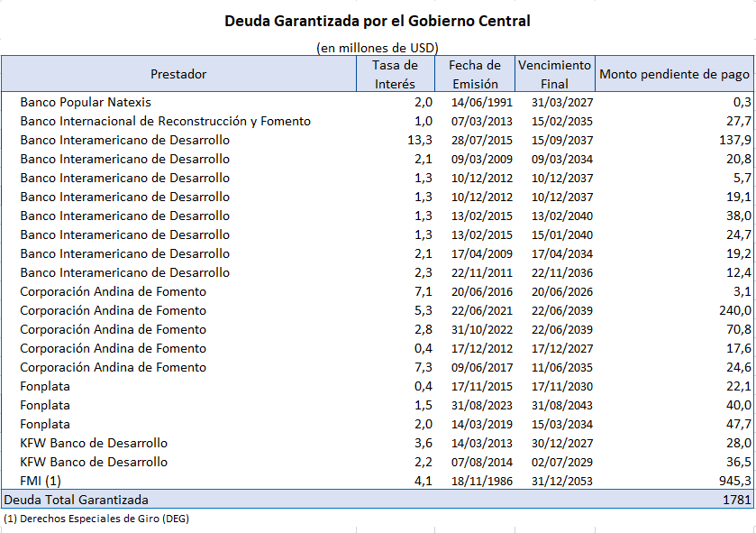Select the interest rate 3,6

pyautogui.click(x=424, y=443)
